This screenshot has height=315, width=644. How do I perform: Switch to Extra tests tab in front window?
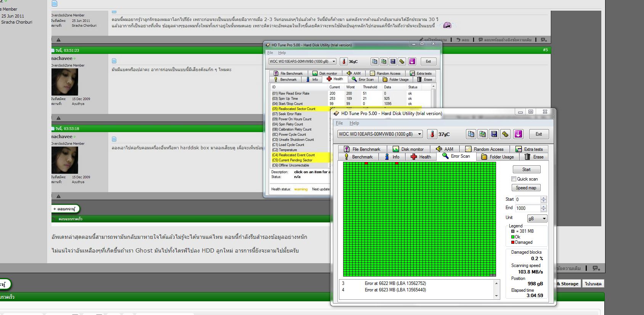coord(529,149)
